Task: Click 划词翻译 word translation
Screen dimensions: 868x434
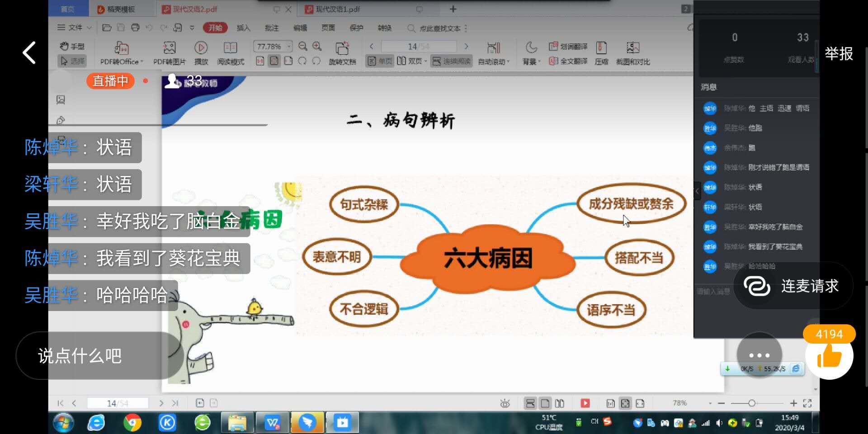Action: [568, 47]
